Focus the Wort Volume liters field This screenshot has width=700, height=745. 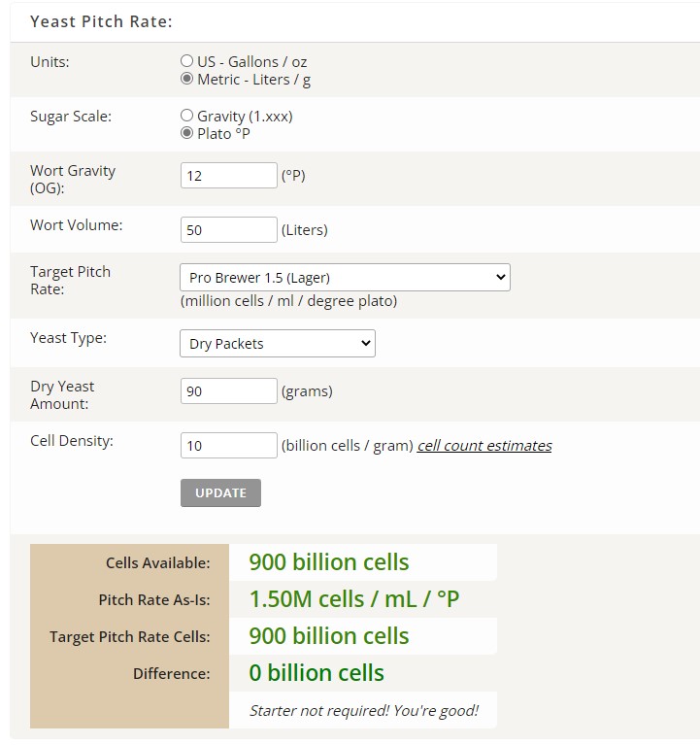[x=229, y=230]
